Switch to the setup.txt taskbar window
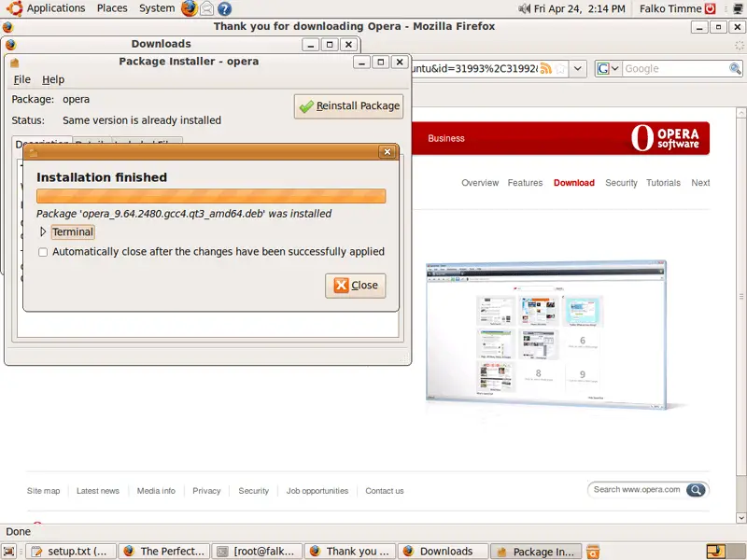747x560 pixels. 71,552
